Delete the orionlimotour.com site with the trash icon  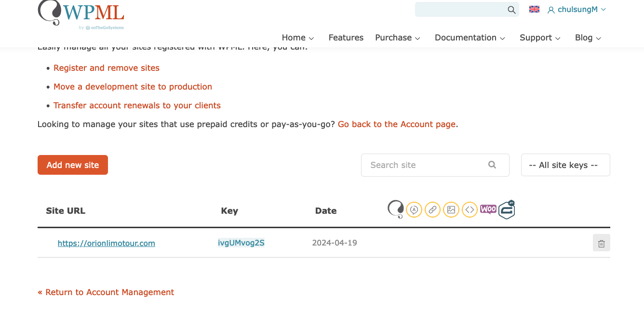pyautogui.click(x=601, y=243)
